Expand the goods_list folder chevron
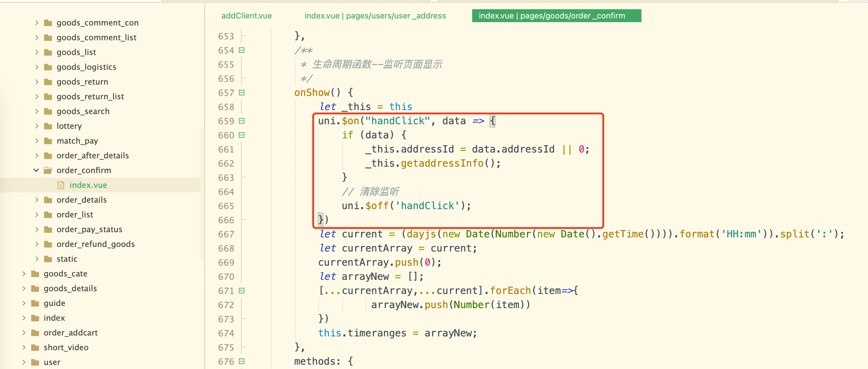868x369 pixels. (37, 53)
